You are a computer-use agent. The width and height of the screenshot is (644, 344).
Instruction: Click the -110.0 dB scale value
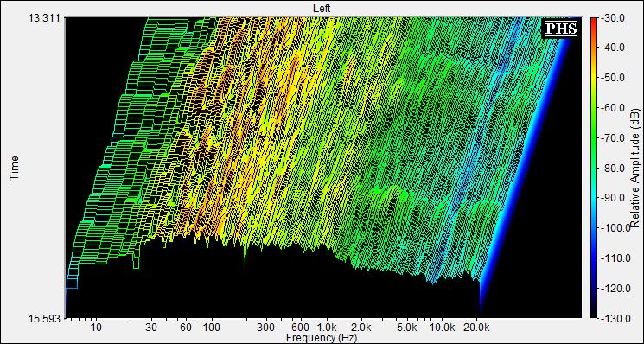[615, 258]
